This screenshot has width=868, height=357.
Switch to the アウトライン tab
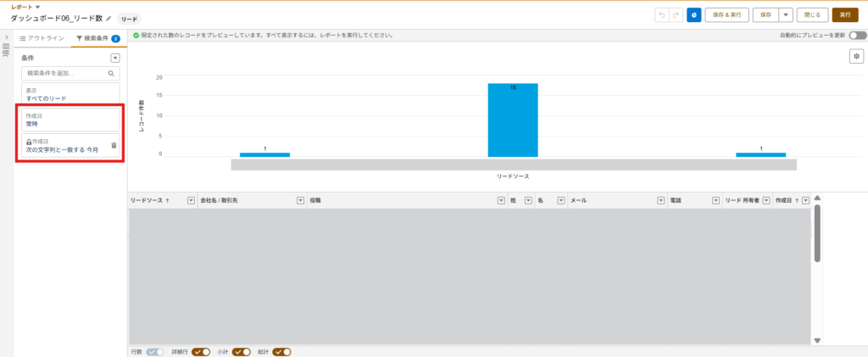[42, 38]
